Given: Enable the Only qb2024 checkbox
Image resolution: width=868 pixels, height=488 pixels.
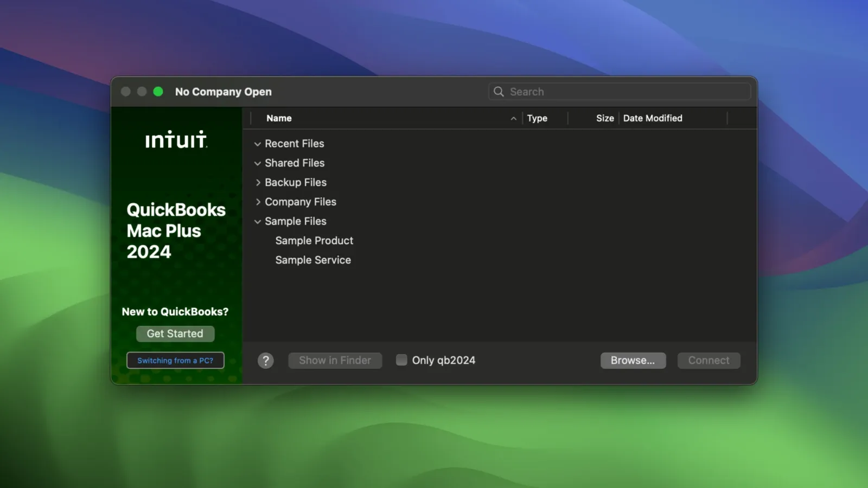Looking at the screenshot, I should pyautogui.click(x=401, y=359).
